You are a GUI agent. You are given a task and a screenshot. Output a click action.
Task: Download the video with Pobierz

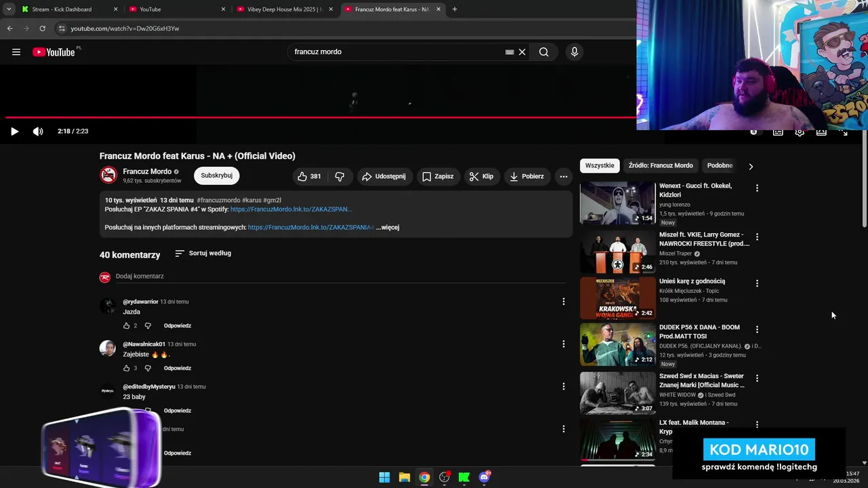coord(527,176)
